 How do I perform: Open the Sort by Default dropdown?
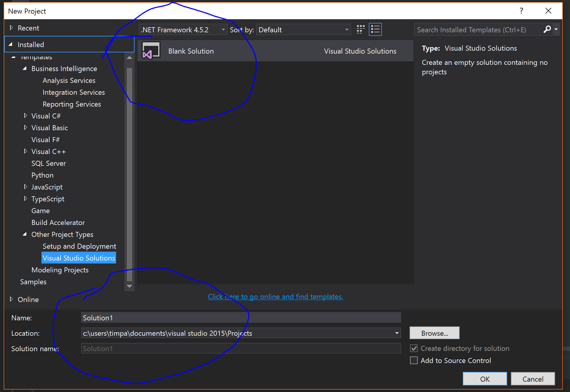click(304, 30)
